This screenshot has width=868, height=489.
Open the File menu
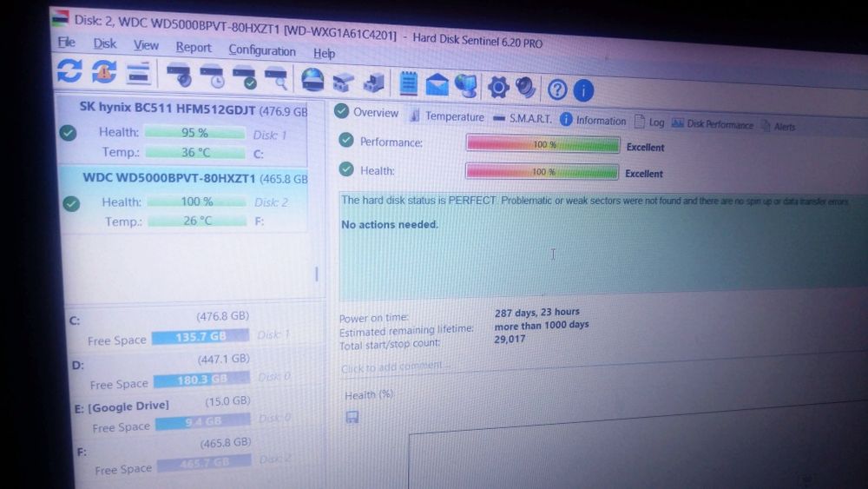tap(67, 42)
